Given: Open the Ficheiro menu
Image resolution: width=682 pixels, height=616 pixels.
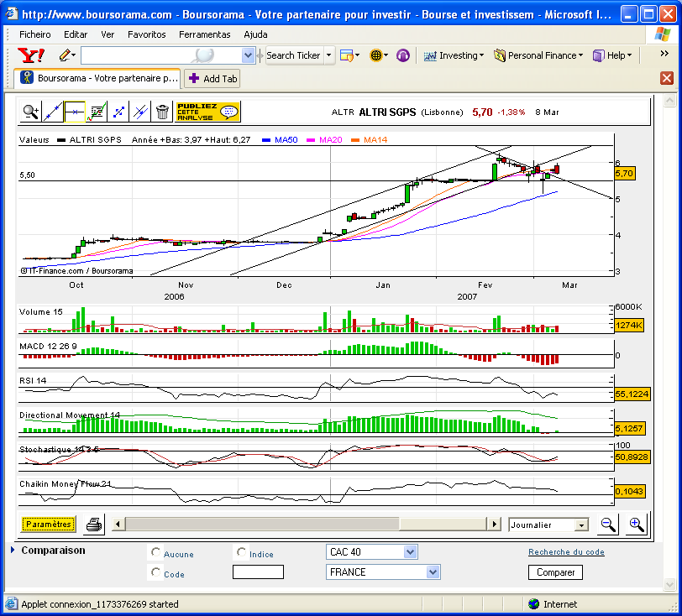Looking at the screenshot, I should click(34, 34).
